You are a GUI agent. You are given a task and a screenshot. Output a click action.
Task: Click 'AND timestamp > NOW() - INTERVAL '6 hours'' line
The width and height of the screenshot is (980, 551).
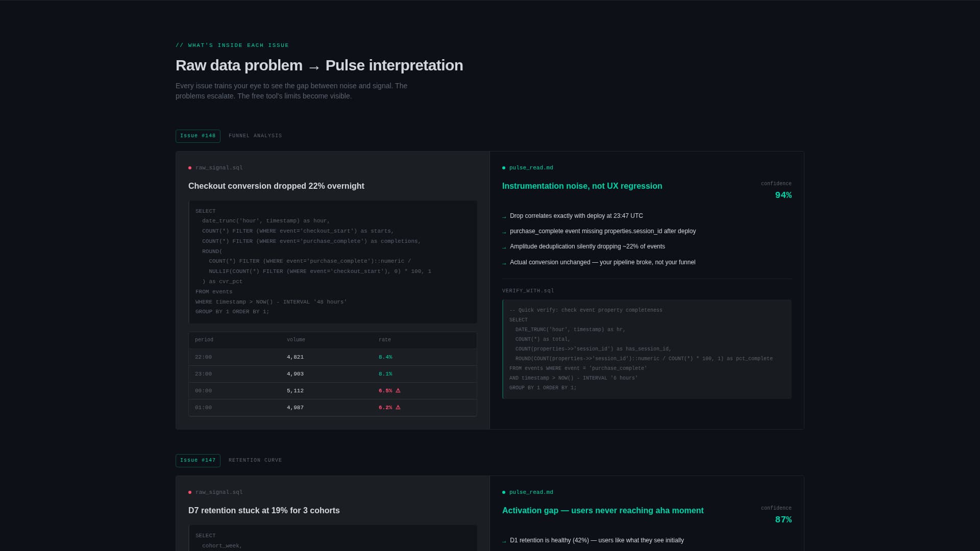pyautogui.click(x=574, y=378)
